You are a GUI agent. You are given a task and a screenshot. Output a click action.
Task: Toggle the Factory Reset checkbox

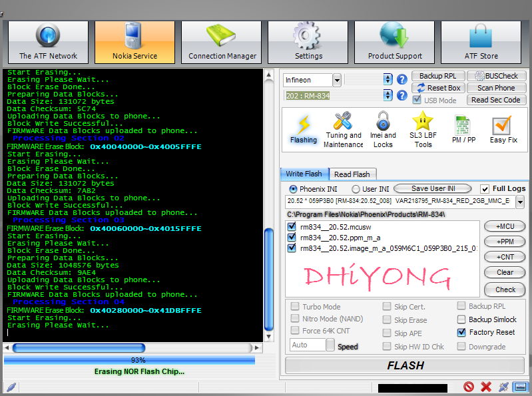(x=462, y=332)
